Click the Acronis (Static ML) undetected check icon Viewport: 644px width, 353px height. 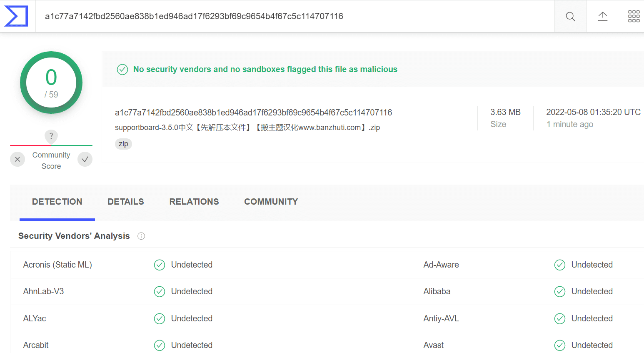click(160, 265)
